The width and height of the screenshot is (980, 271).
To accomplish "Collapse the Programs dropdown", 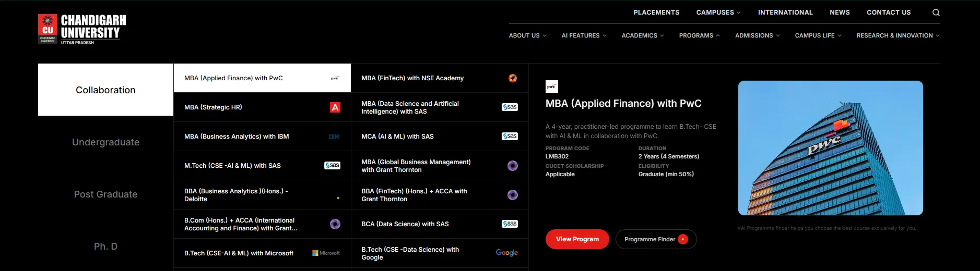I will 699,35.
